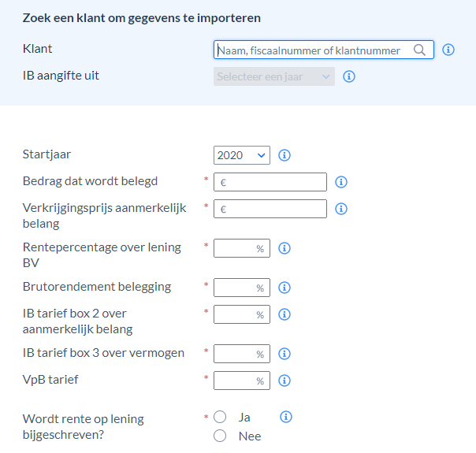
Task: Click the VpB tarief percentage field
Action: [242, 381]
